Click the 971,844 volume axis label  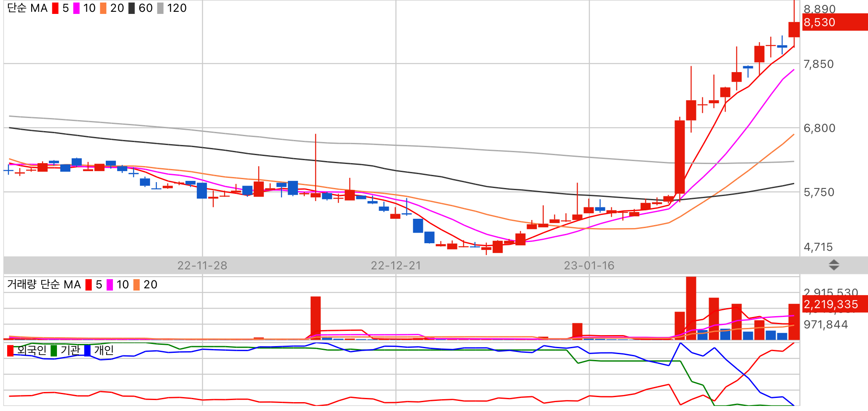point(826,325)
